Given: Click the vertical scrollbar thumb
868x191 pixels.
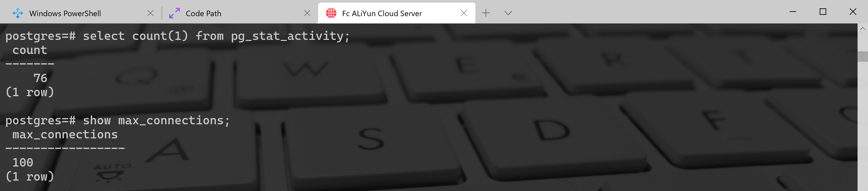Looking at the screenshot, I should (863, 56).
